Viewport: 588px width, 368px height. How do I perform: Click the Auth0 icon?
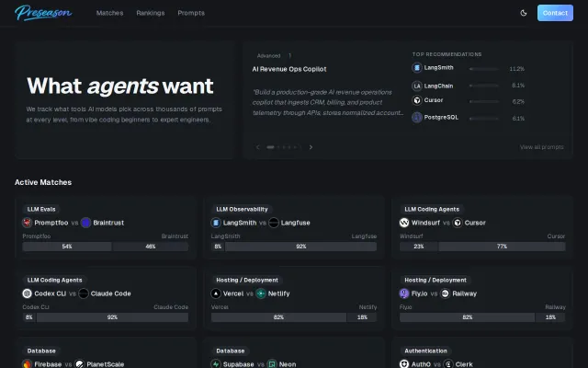click(x=404, y=364)
